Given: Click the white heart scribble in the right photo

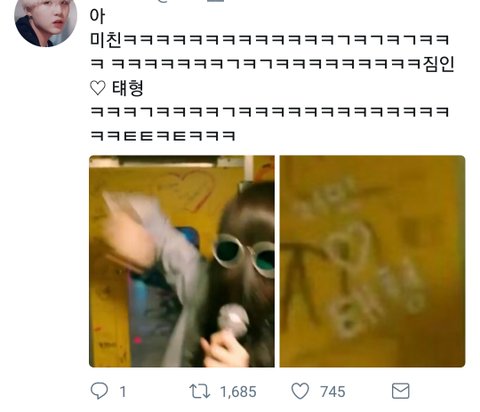Looking at the screenshot, I should click(347, 247).
